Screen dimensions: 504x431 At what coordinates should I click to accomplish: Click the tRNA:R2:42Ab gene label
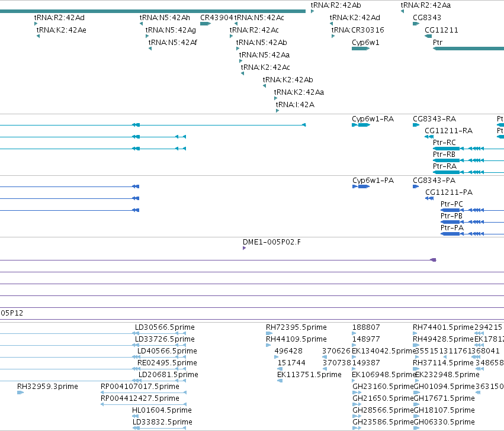[x=336, y=5]
